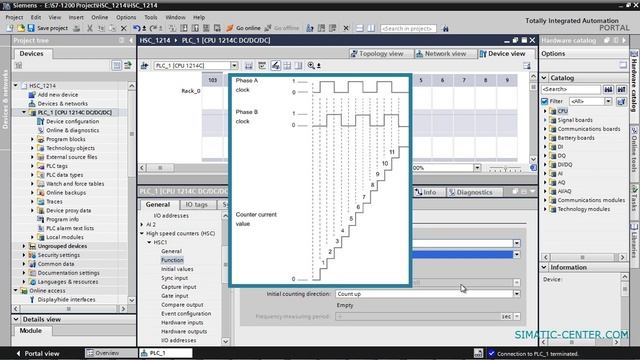This screenshot has width=640, height=360.
Task: Collapse the HSC_1214 project node
Action: click(16, 86)
